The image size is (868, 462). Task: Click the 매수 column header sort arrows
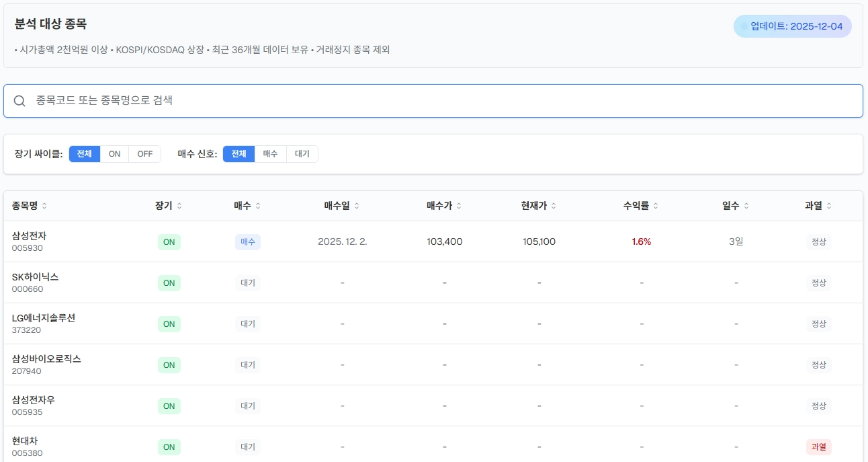[x=258, y=206]
